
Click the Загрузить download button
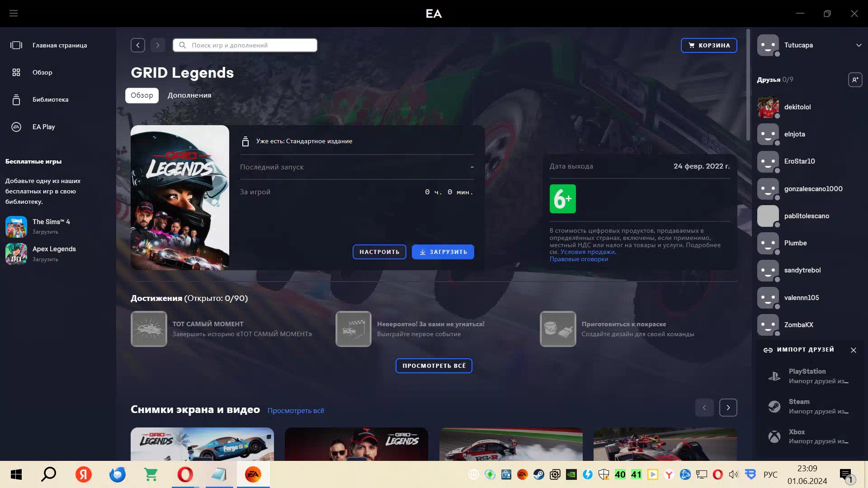(x=443, y=252)
